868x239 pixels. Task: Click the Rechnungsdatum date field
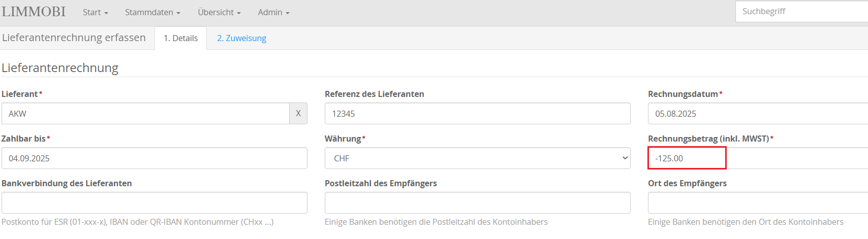[758, 114]
